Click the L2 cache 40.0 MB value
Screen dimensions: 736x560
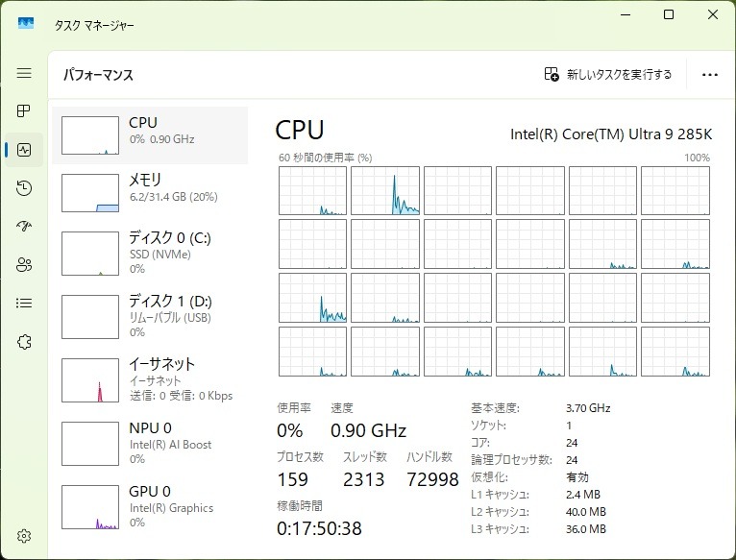[x=586, y=512]
